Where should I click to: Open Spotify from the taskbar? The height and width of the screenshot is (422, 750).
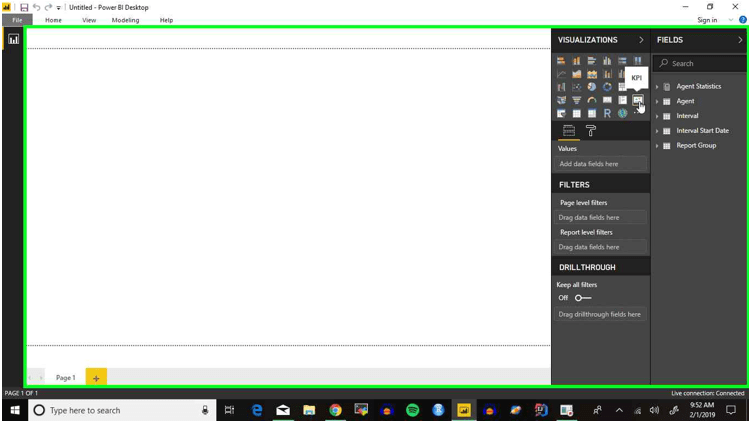(x=413, y=410)
